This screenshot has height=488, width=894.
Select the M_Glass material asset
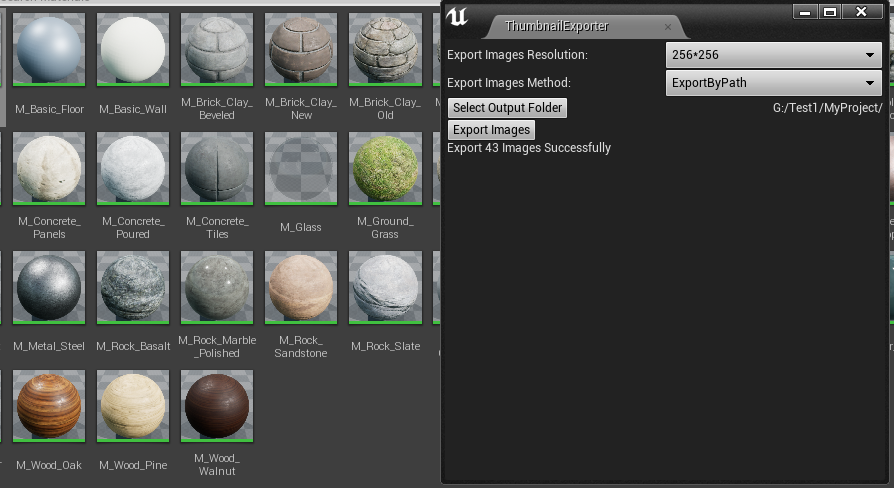pos(301,168)
